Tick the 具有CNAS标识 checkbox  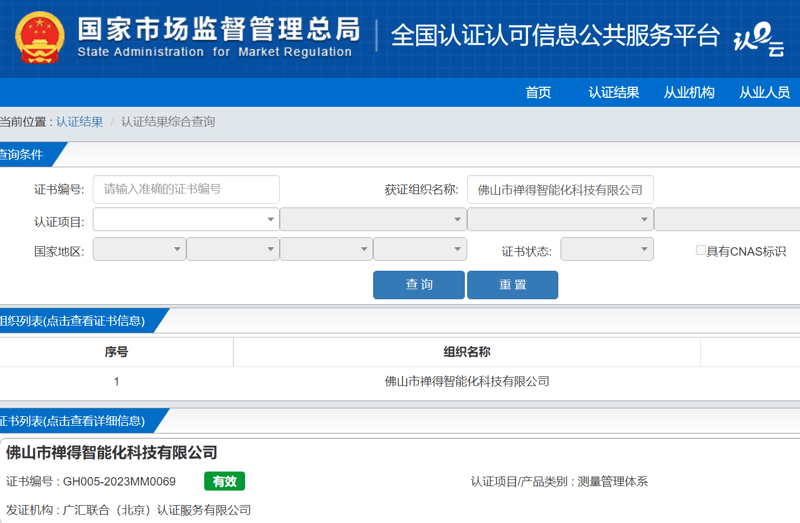tap(701, 250)
